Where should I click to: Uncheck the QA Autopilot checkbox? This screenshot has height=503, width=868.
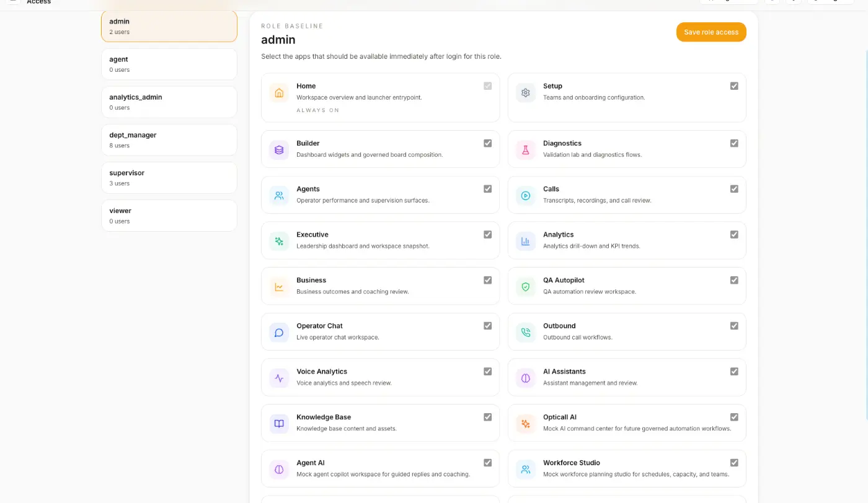tap(734, 280)
